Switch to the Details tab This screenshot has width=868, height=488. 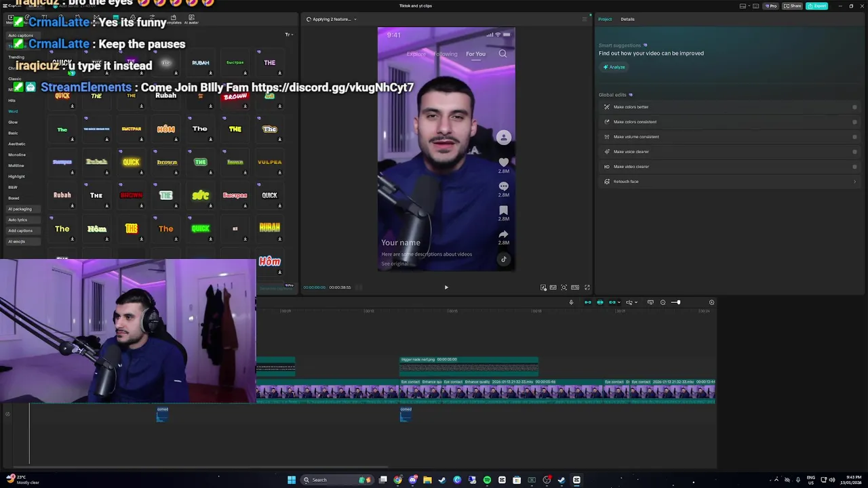tap(627, 19)
